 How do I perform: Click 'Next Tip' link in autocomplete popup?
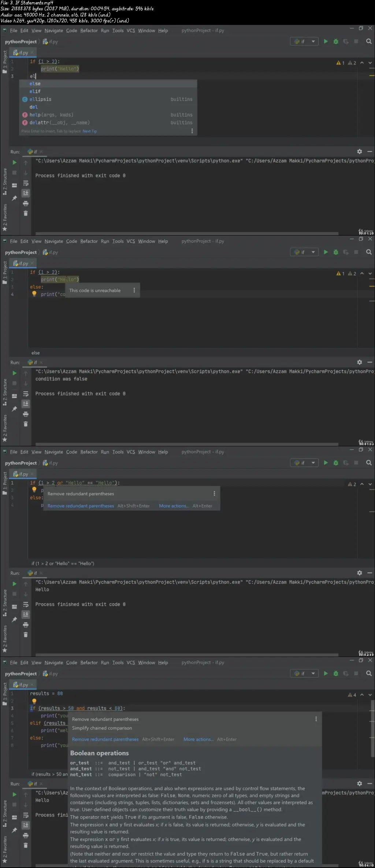(90, 131)
